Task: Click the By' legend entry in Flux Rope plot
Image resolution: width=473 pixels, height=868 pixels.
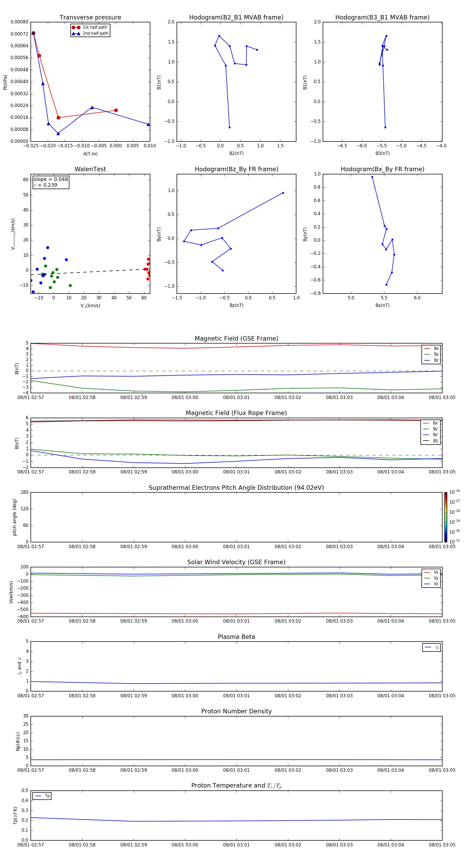Action: click(431, 429)
